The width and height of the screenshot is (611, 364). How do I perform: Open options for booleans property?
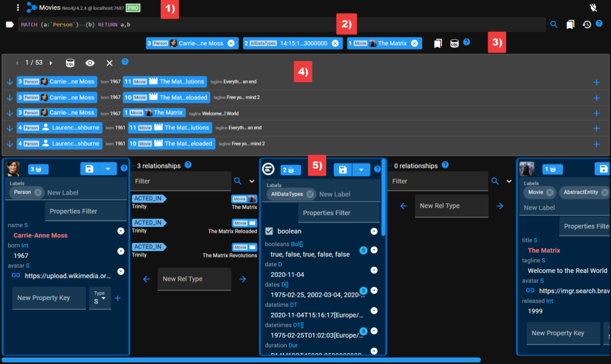(x=374, y=250)
